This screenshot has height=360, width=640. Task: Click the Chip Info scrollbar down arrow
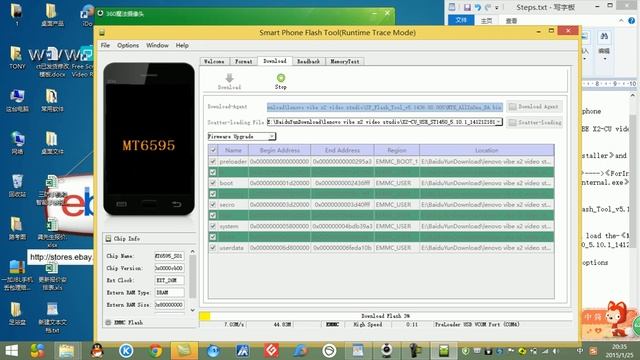193,310
